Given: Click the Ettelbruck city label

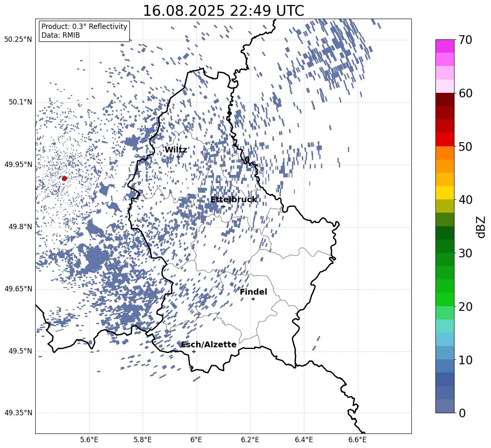Looking at the screenshot, I should [233, 200].
